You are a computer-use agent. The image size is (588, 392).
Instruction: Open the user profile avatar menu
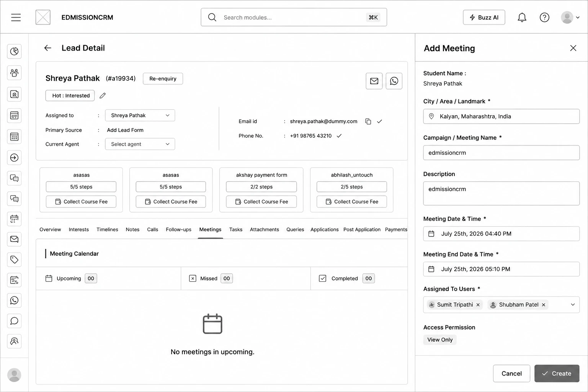[x=570, y=17]
